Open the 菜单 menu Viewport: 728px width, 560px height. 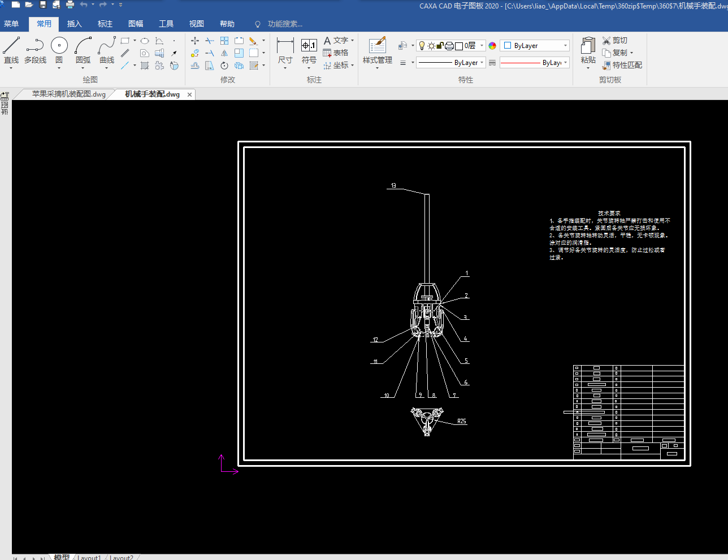[x=11, y=24]
